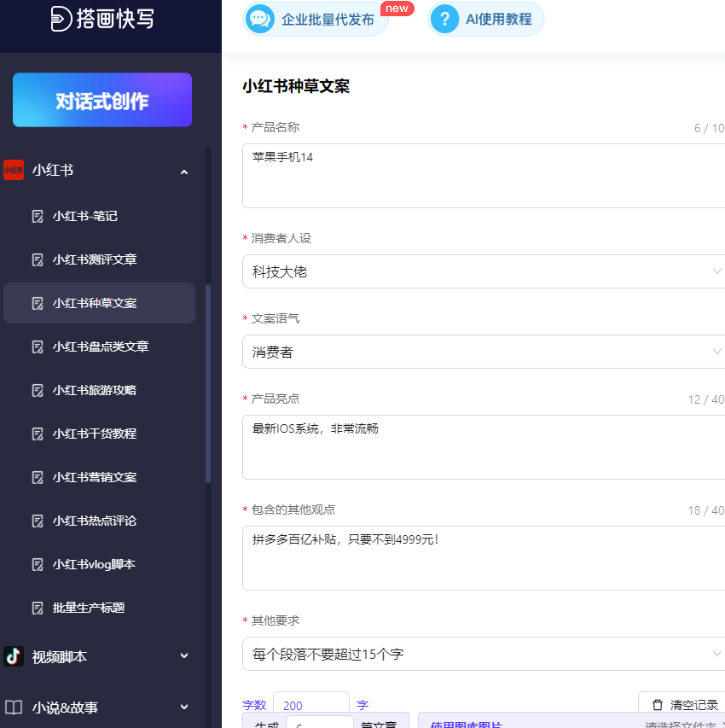Click the TikTok icon for 视频脚本

[x=14, y=656]
